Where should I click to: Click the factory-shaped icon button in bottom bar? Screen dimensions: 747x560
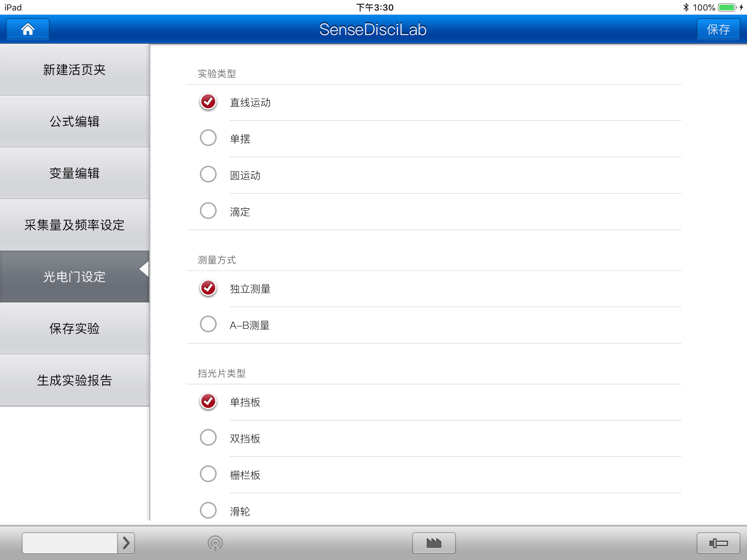(434, 543)
